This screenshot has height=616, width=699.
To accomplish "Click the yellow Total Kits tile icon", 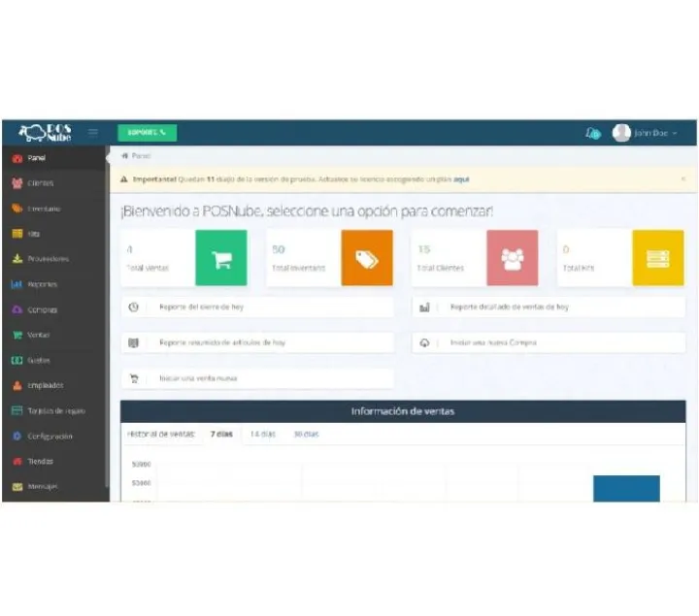I will click(657, 258).
